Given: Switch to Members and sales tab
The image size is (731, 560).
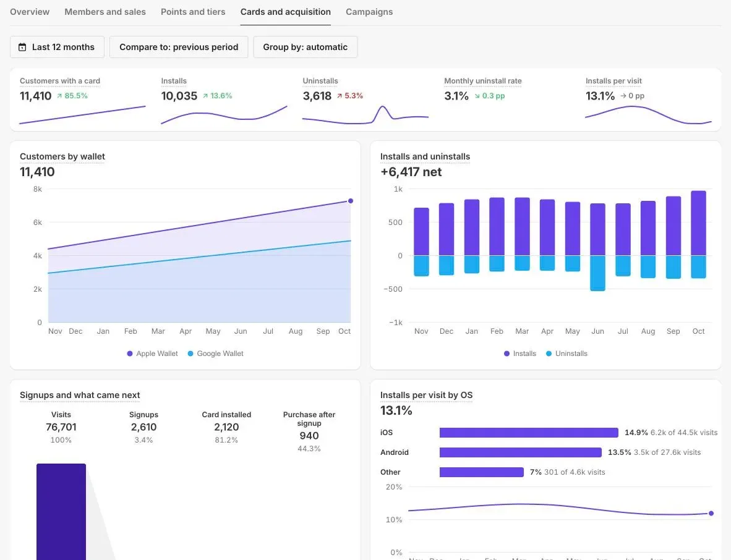Looking at the screenshot, I should [x=105, y=12].
